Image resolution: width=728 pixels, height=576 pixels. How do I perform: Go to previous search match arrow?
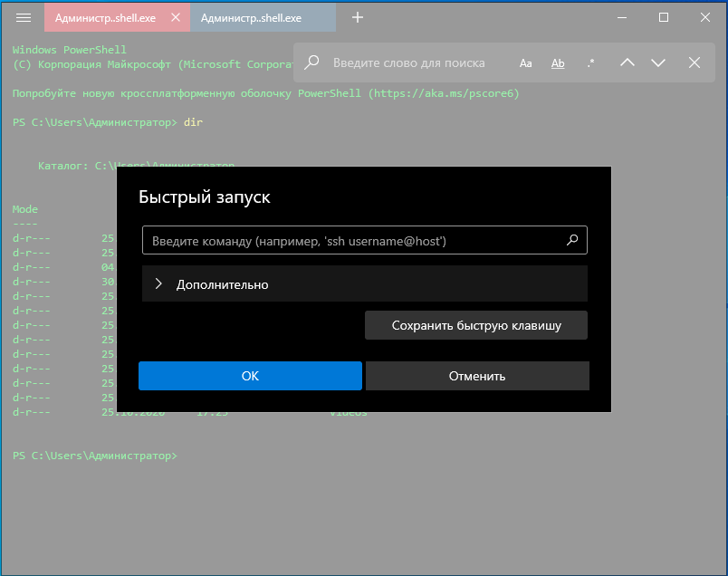(627, 62)
